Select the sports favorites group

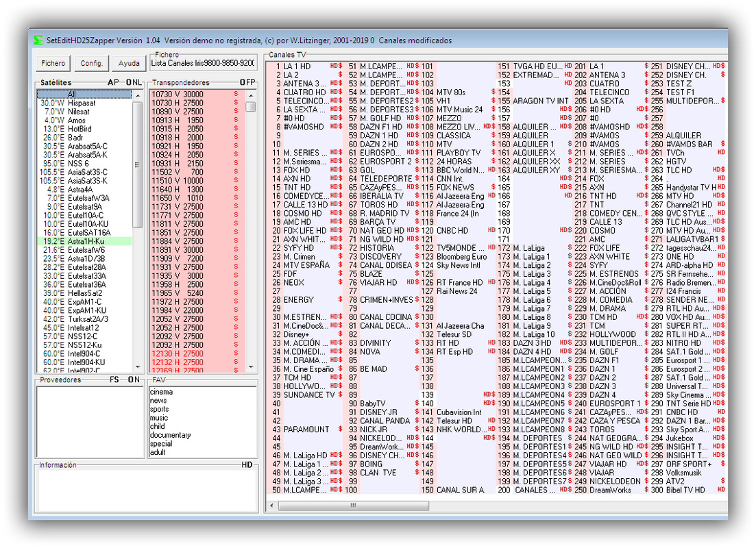[x=159, y=409]
